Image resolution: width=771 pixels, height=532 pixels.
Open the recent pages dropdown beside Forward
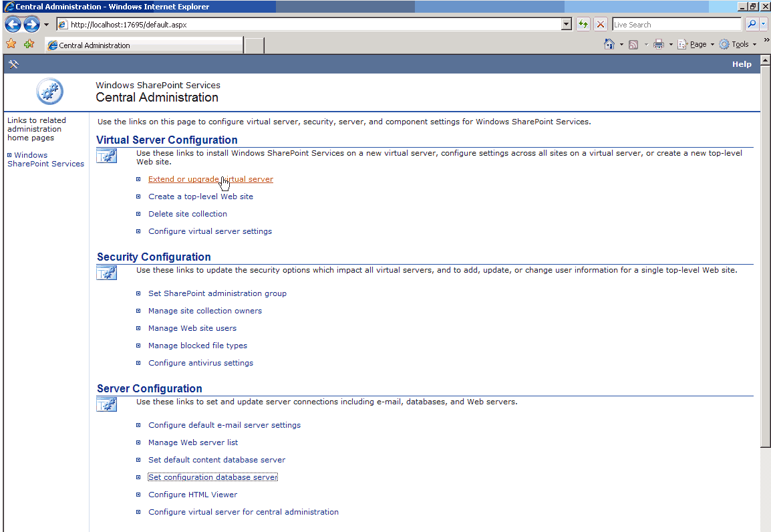(46, 25)
